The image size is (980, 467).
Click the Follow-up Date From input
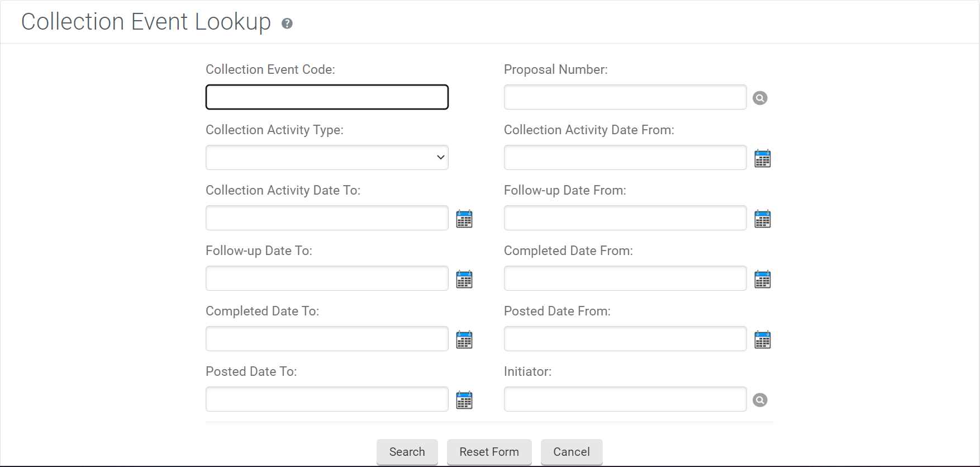click(x=625, y=218)
